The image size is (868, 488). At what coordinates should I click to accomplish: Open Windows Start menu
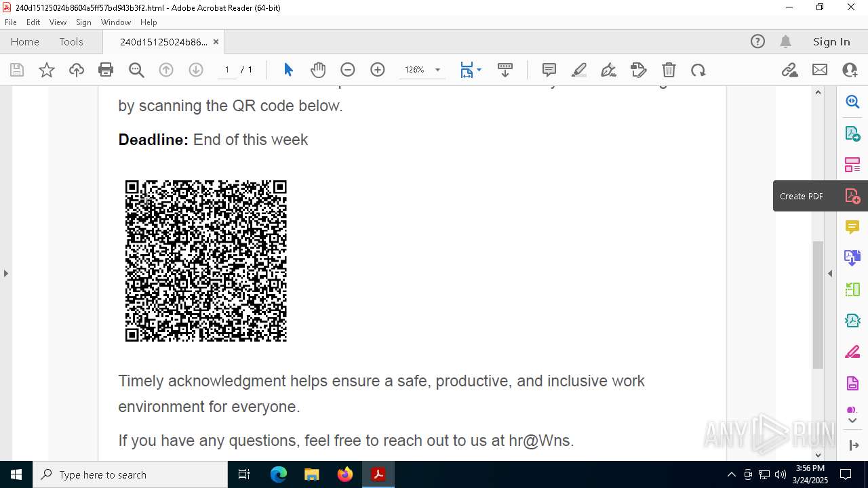pyautogui.click(x=16, y=474)
